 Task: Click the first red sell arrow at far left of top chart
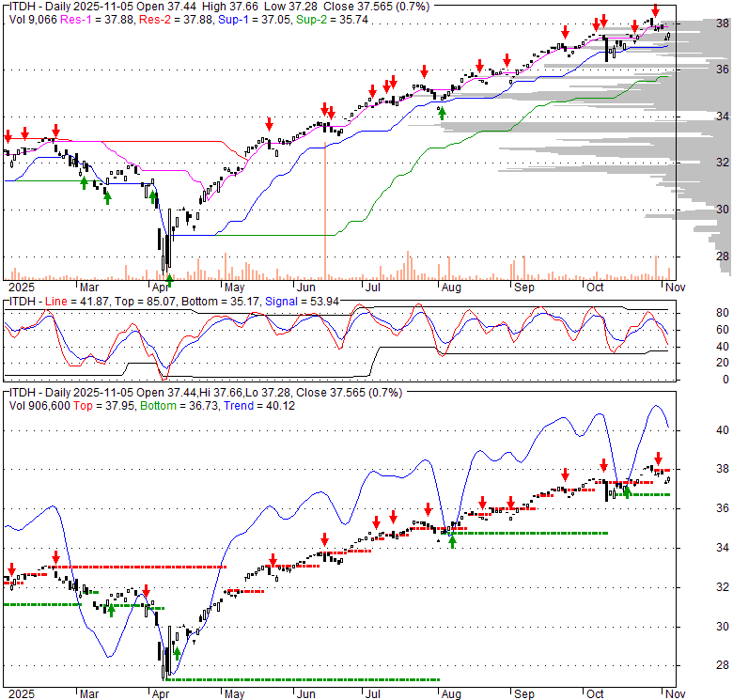(x=8, y=134)
